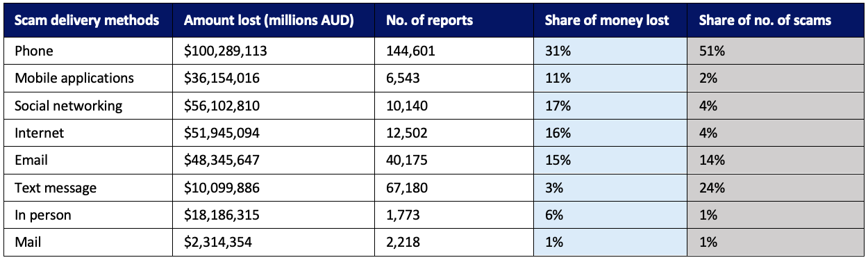Screen dimensions: 868x260
Task: Click the blue '17%' money share cell
Action: pos(610,106)
